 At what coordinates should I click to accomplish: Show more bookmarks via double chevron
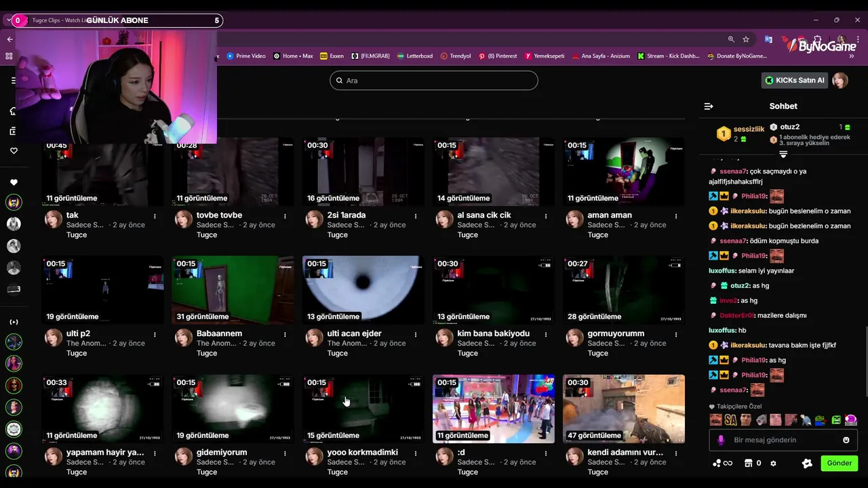click(851, 56)
